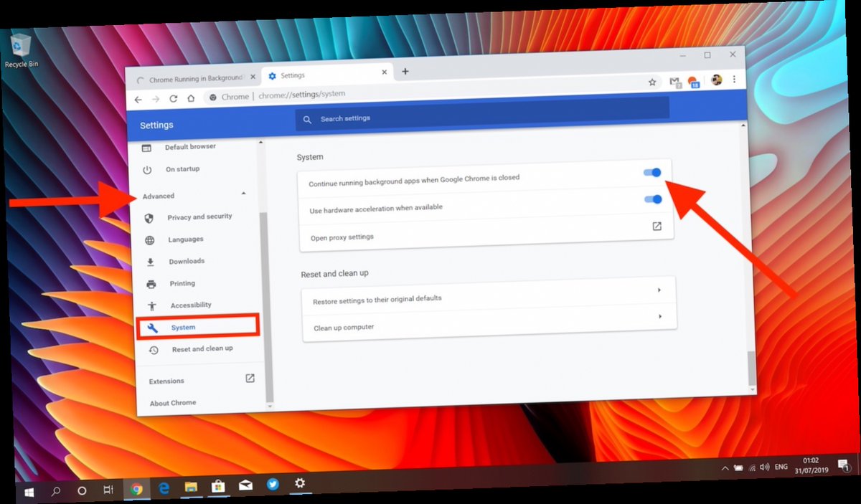Open Twitter from the taskbar

[273, 485]
